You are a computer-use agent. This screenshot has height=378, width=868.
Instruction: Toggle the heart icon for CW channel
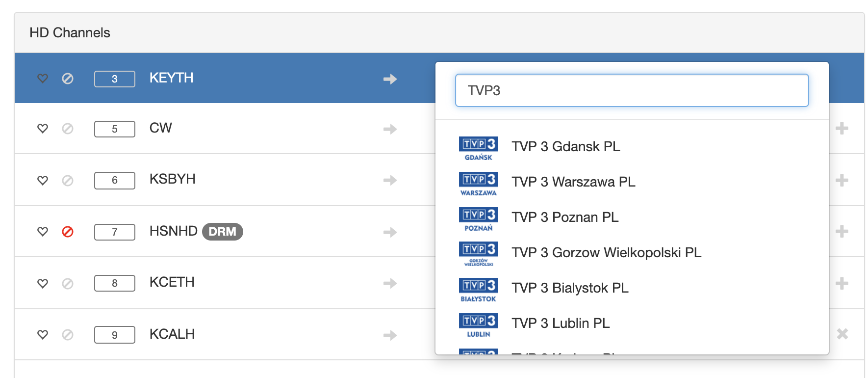pyautogui.click(x=43, y=129)
